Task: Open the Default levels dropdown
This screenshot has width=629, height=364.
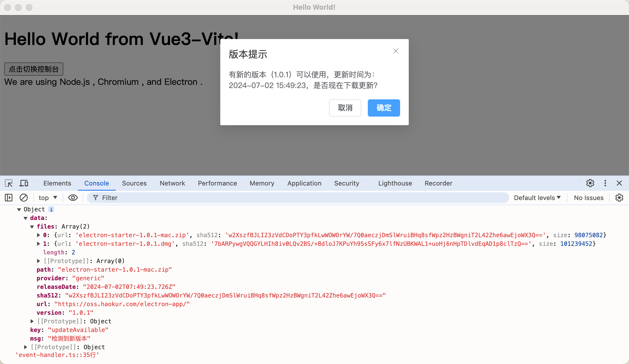Action: coord(537,198)
